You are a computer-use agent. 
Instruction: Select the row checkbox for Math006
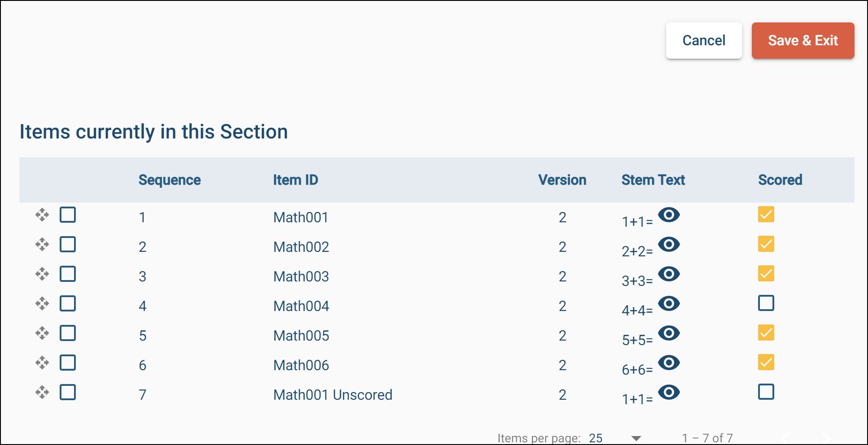pos(68,363)
